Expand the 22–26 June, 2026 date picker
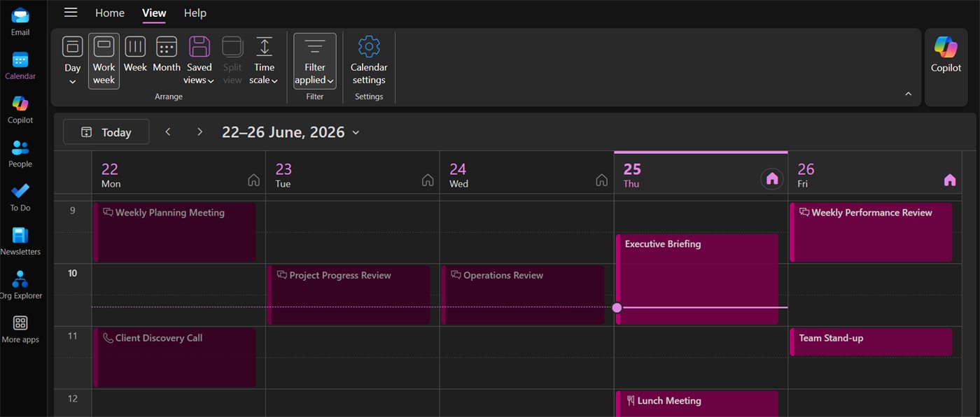Viewport: 980px width, 417px height. [290, 132]
